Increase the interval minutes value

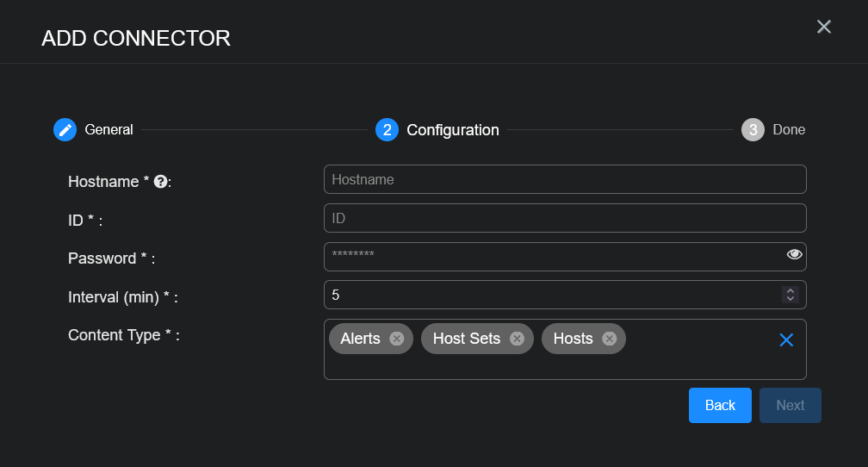tap(790, 290)
